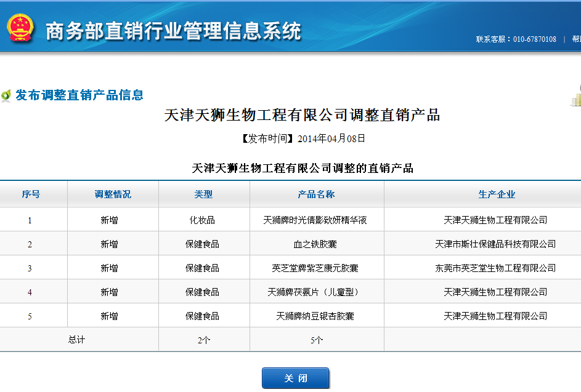Click manufacturer 天津市斯壮保健品科技有限公司

[x=495, y=244]
